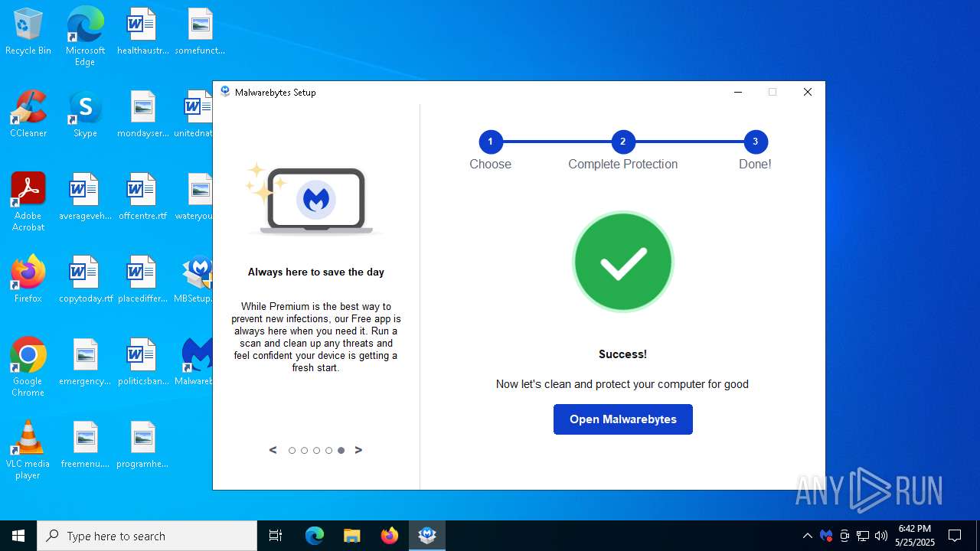This screenshot has height=551, width=980.
Task: Open the Windows Start menu
Action: 18,536
